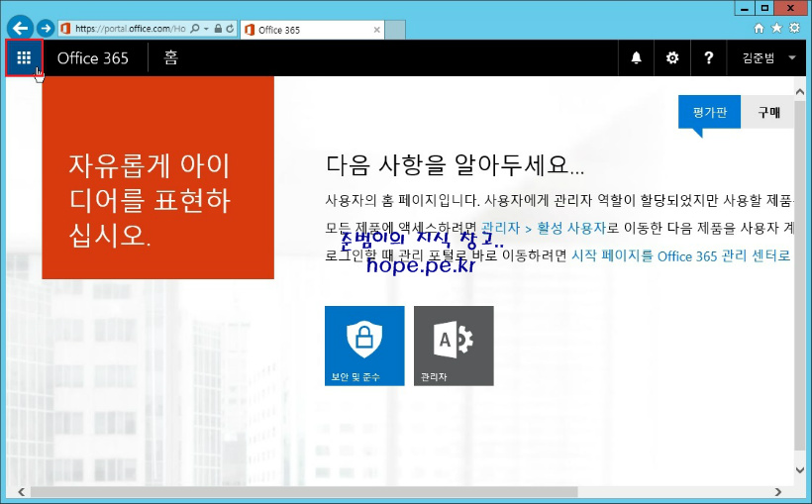Open browser tools gear icon
The height and width of the screenshot is (504, 812).
point(794,28)
